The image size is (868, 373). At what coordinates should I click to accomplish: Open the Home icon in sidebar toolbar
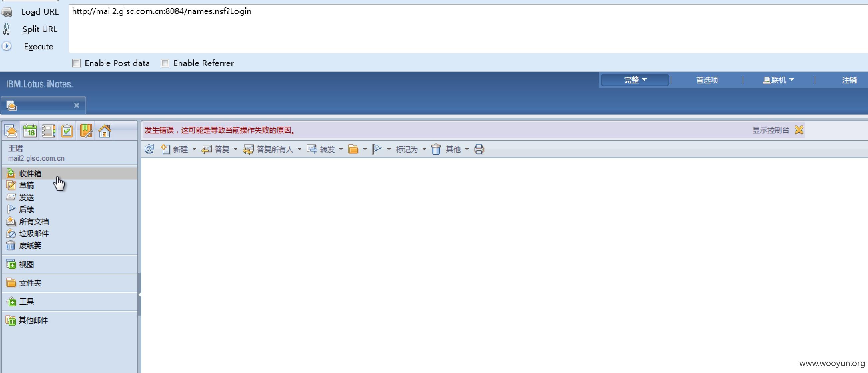(x=104, y=130)
